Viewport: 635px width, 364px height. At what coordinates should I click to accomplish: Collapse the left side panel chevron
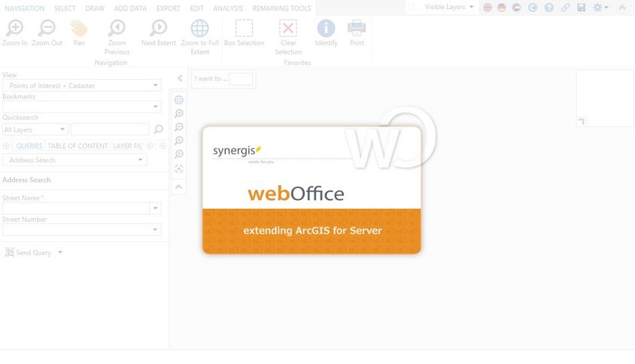click(180, 78)
